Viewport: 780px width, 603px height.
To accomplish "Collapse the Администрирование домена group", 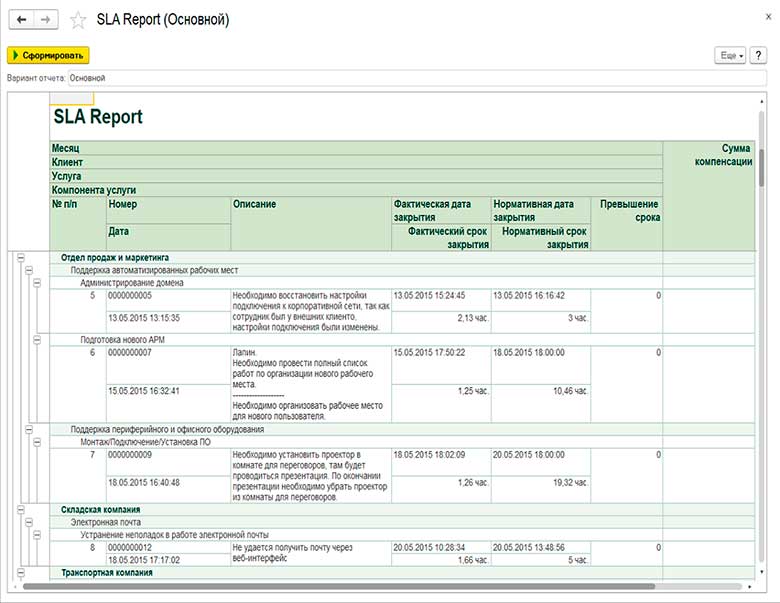I will [37, 283].
